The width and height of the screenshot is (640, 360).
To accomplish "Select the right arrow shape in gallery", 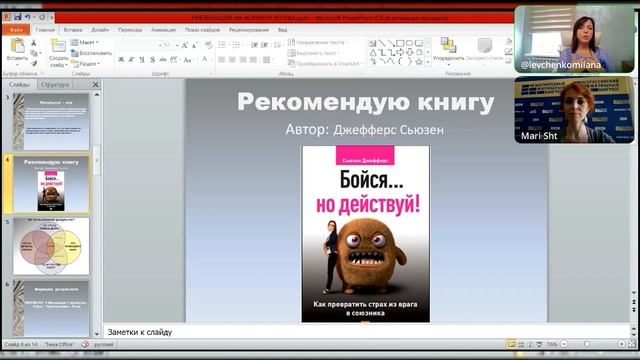I will (x=400, y=52).
